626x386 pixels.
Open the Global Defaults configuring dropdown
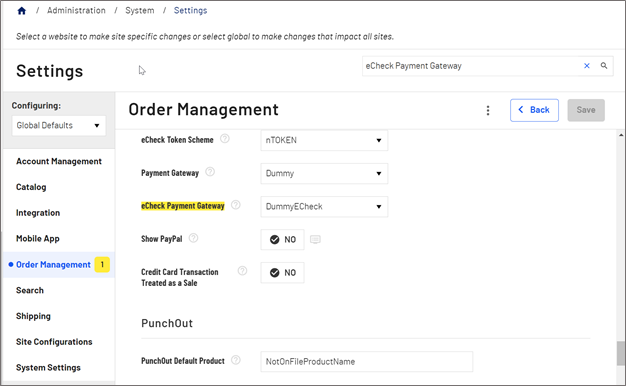click(x=59, y=125)
